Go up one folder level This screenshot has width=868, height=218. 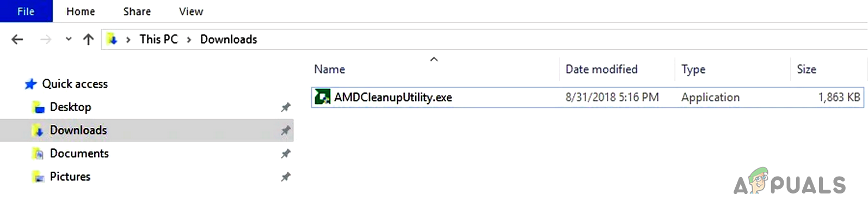(88, 39)
